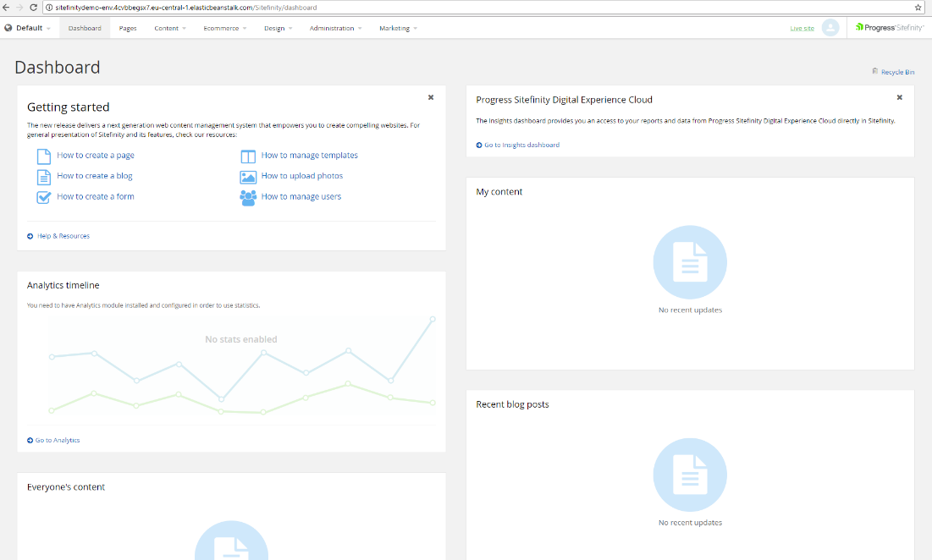Dismiss the Digital Experience Cloud panel

(900, 97)
